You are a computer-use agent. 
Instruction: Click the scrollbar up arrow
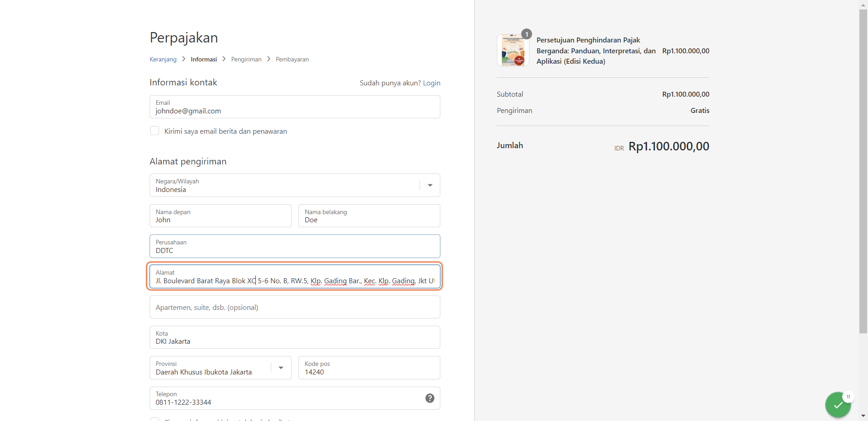[x=863, y=5]
